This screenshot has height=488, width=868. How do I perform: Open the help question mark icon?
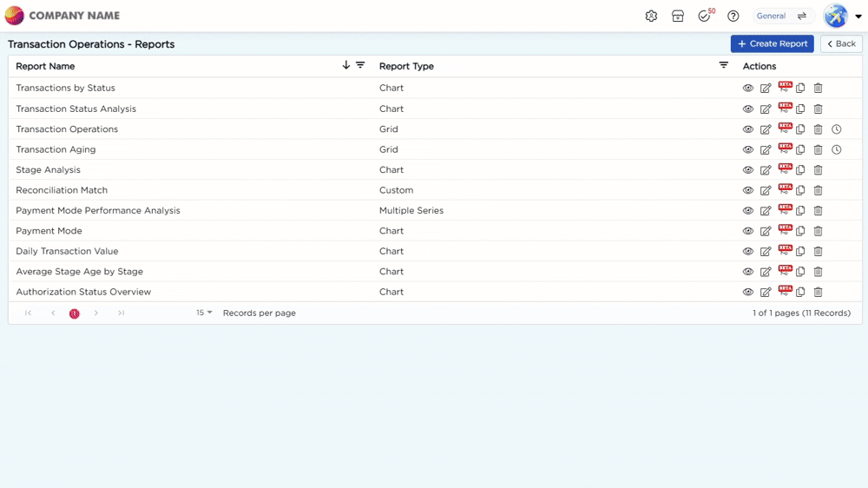(733, 16)
